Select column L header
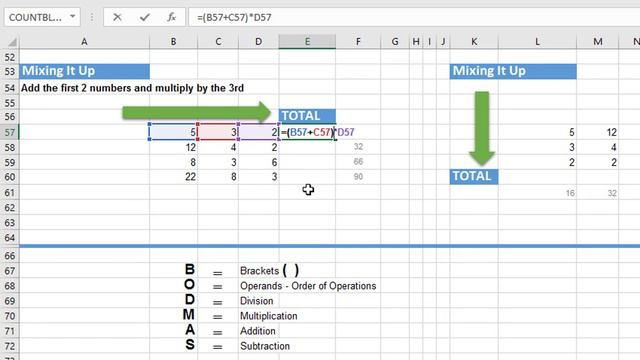 pos(537,42)
